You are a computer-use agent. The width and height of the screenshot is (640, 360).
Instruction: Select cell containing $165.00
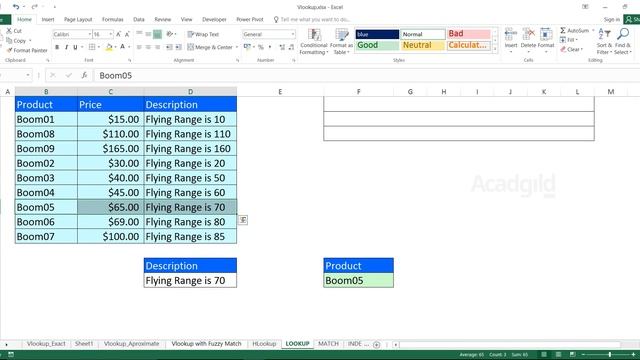(110, 149)
